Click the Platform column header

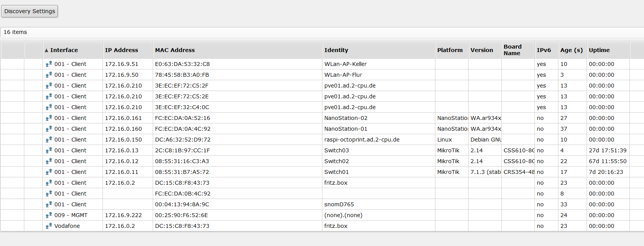click(x=450, y=50)
